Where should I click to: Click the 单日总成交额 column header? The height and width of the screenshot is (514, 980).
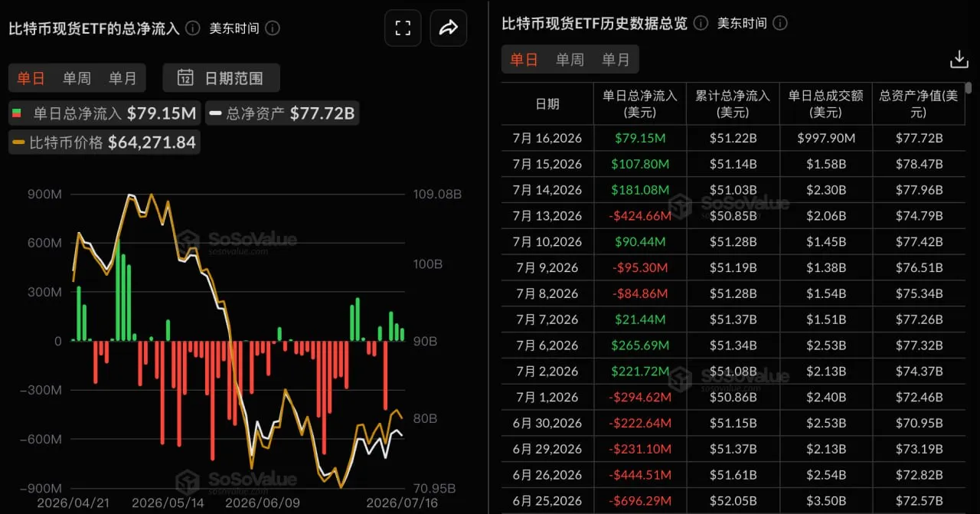click(826, 103)
